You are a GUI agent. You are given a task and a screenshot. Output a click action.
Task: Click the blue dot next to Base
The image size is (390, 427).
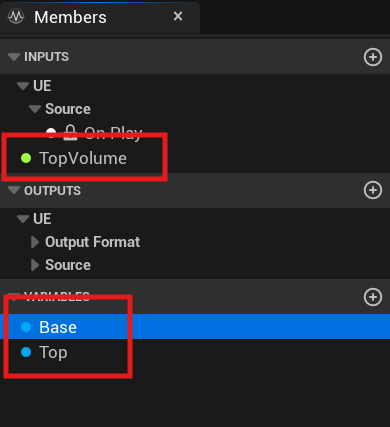pyautogui.click(x=26, y=327)
